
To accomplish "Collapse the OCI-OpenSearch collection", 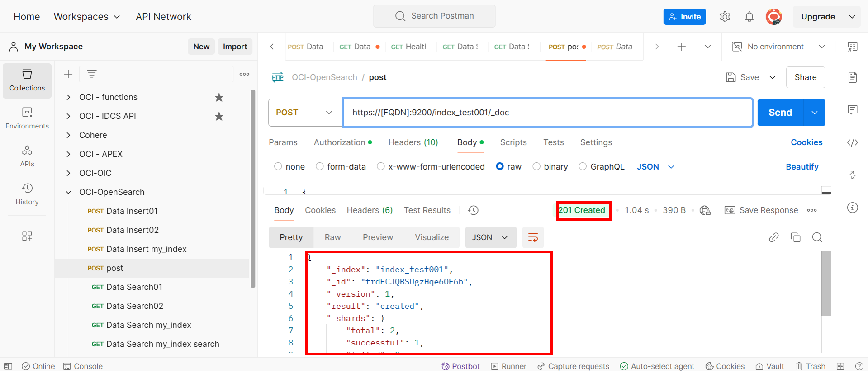I will click(x=68, y=192).
